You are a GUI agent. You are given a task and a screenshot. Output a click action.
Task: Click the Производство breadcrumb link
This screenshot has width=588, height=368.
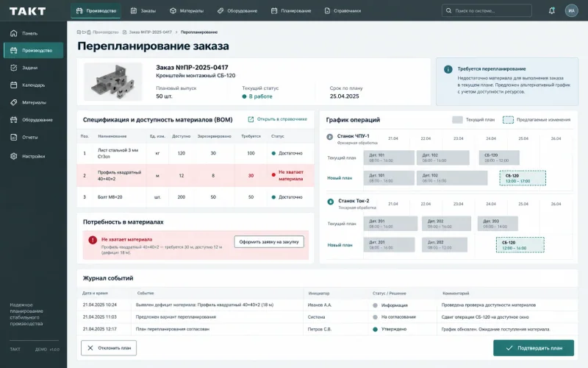pyautogui.click(x=105, y=32)
